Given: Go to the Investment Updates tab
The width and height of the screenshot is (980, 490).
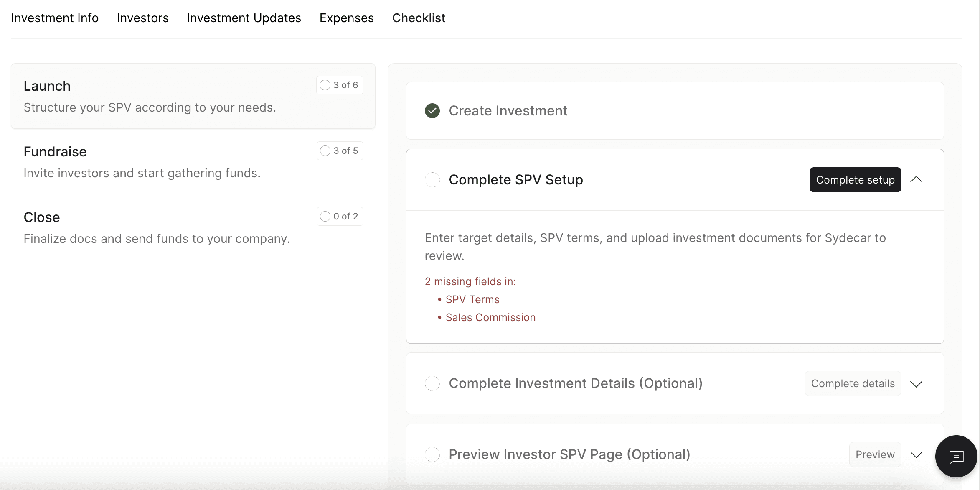Looking at the screenshot, I should tap(244, 18).
